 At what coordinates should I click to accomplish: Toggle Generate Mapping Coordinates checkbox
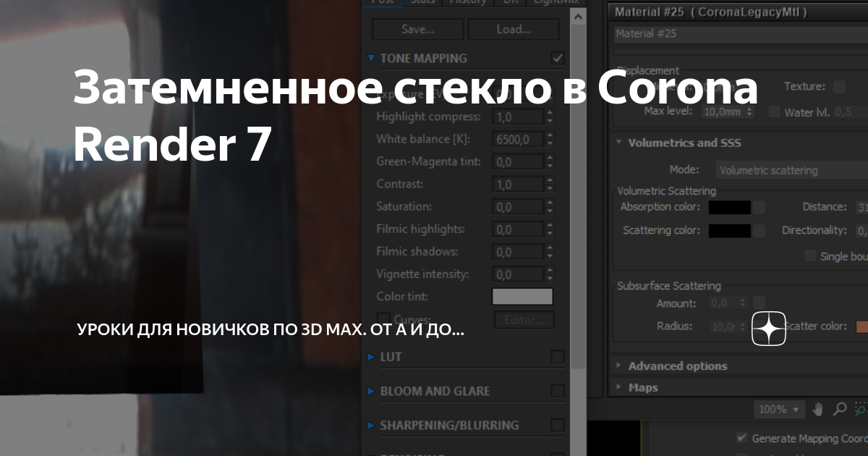pyautogui.click(x=742, y=438)
